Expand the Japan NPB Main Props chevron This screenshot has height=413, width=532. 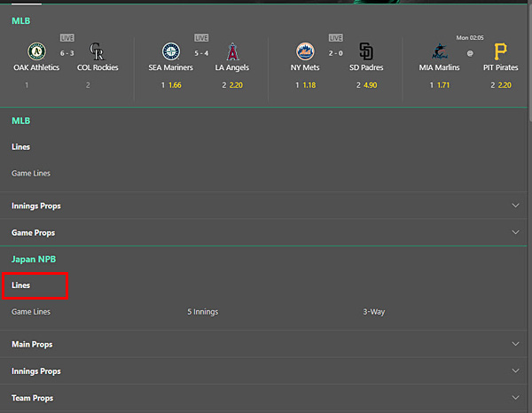(x=515, y=344)
